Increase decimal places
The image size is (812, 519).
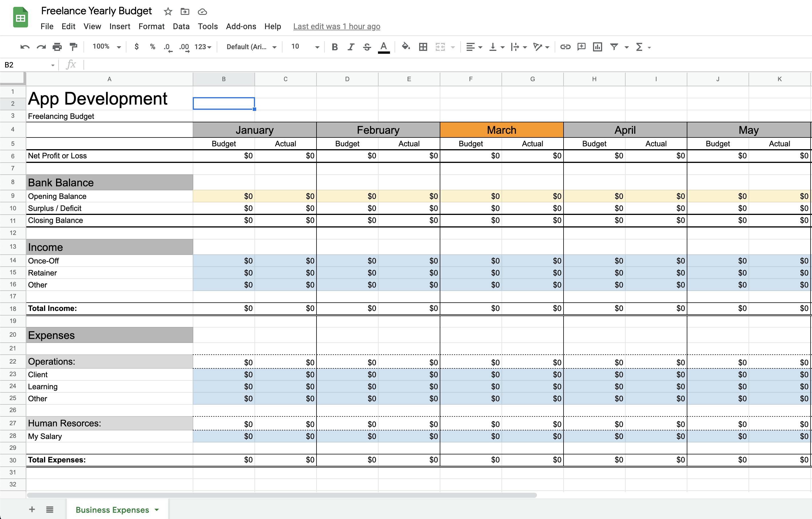pyautogui.click(x=184, y=47)
